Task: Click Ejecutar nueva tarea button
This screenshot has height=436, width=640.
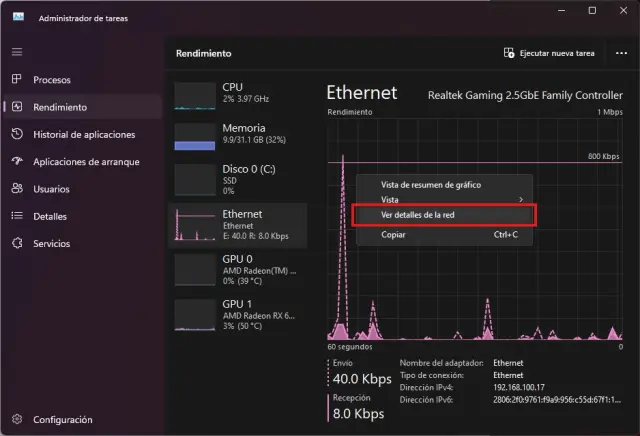Action: click(550, 53)
